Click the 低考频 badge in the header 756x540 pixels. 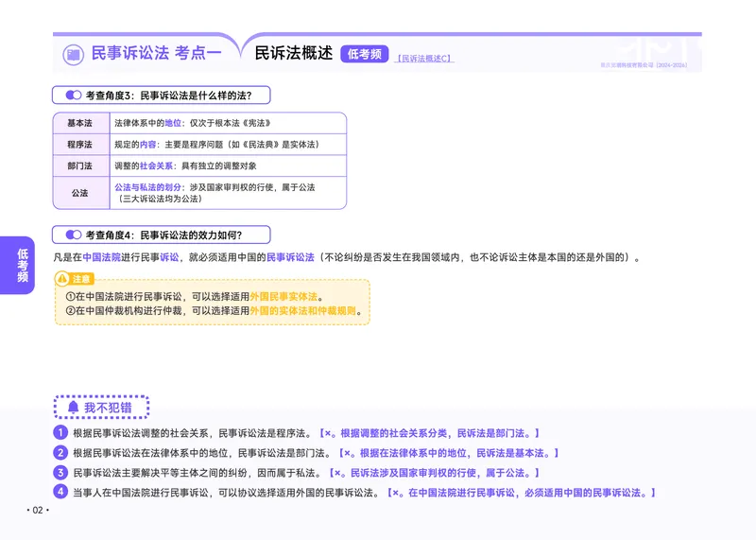coord(364,54)
